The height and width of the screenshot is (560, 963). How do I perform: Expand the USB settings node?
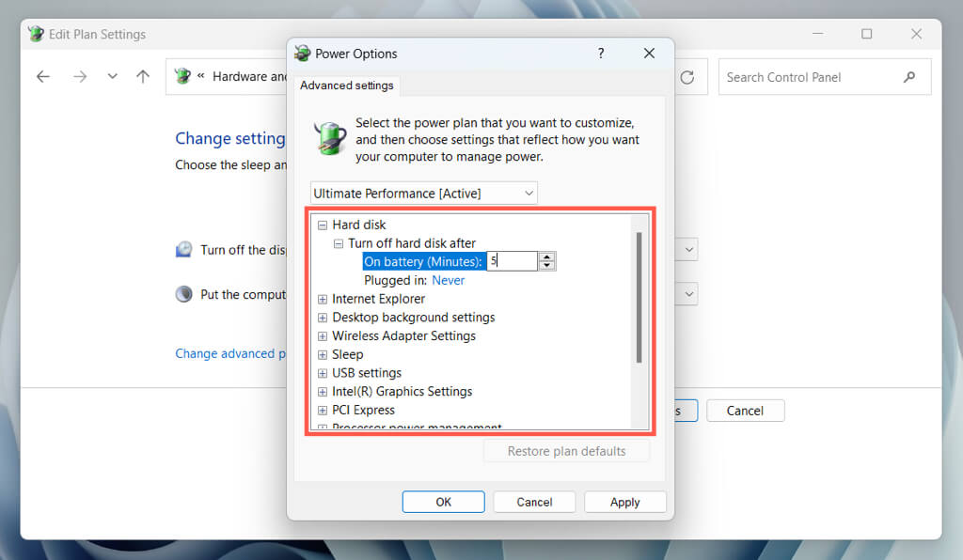pyautogui.click(x=323, y=373)
